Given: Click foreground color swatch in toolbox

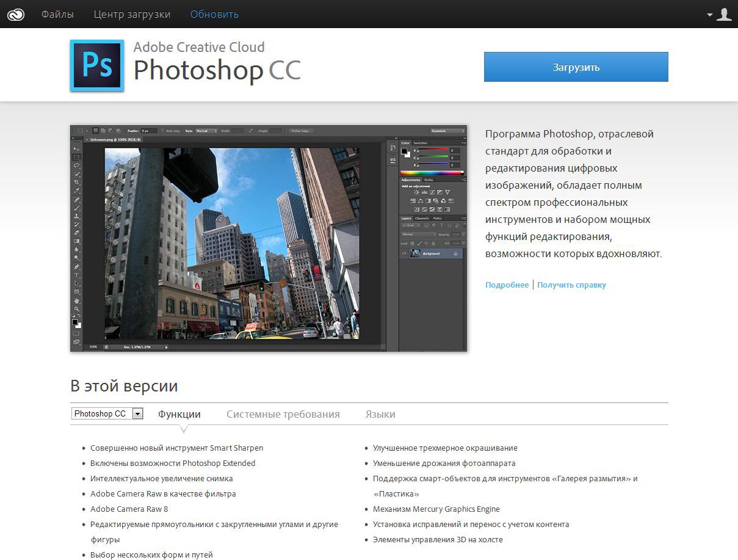Looking at the screenshot, I should [x=74, y=322].
